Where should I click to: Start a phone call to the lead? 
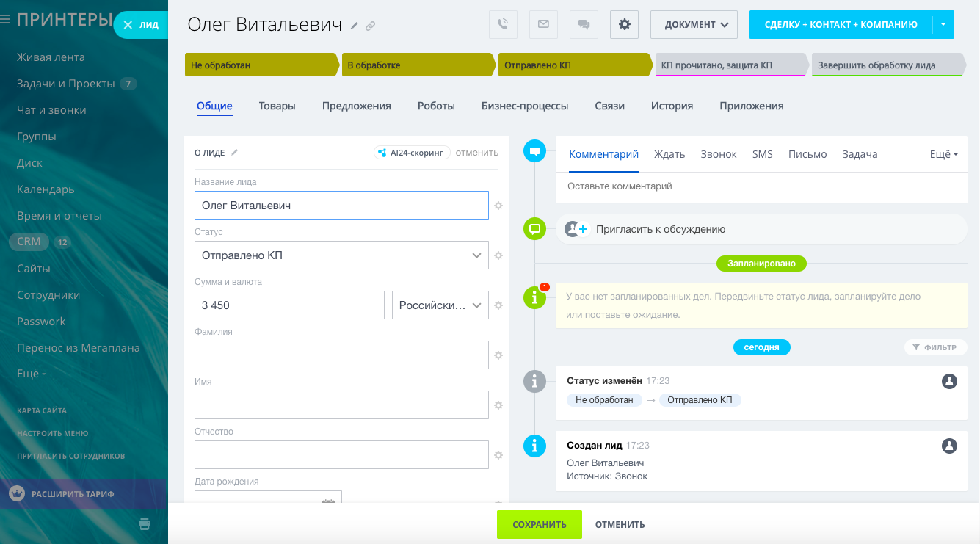(503, 24)
